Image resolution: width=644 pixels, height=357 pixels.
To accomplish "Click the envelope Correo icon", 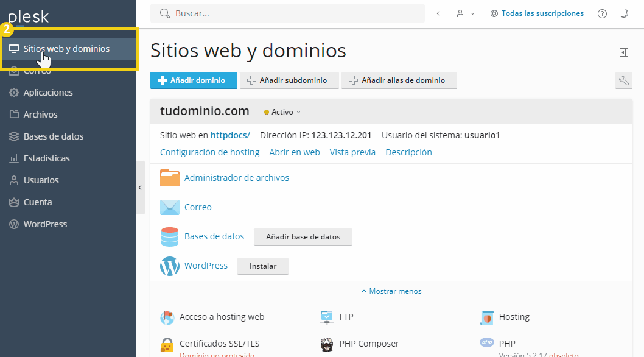I will click(170, 207).
